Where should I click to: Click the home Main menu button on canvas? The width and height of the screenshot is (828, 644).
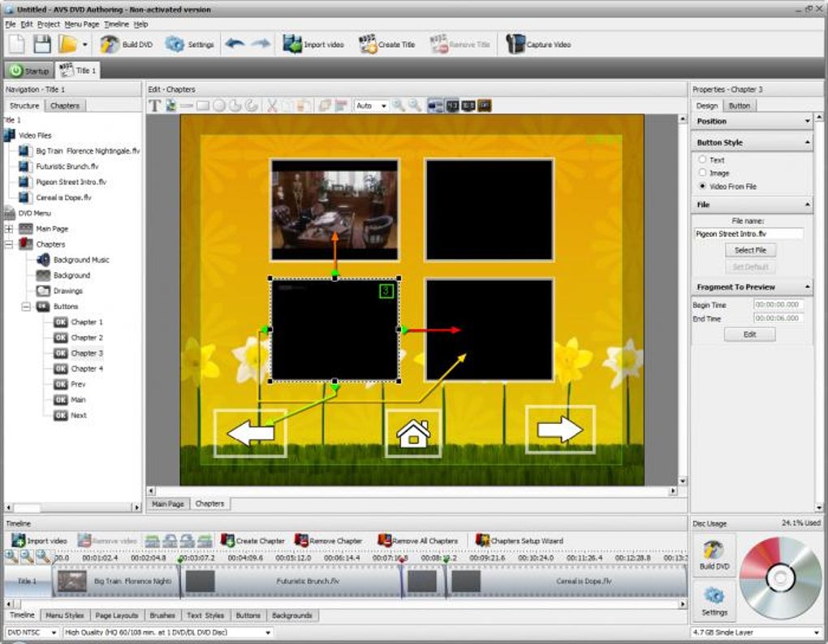click(x=413, y=433)
